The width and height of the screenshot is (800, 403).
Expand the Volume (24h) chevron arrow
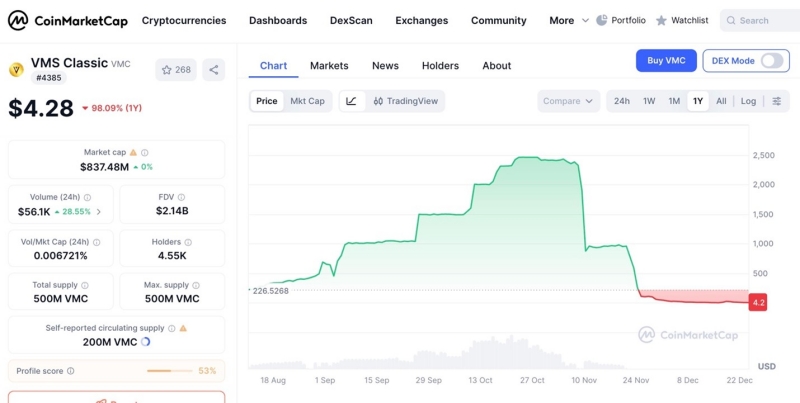point(98,212)
